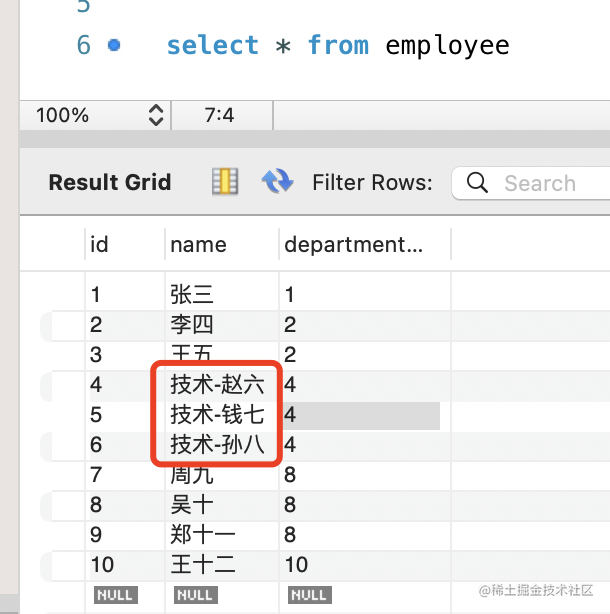Pick the name cell 技术-孙八
610x614 pixels.
click(x=217, y=445)
